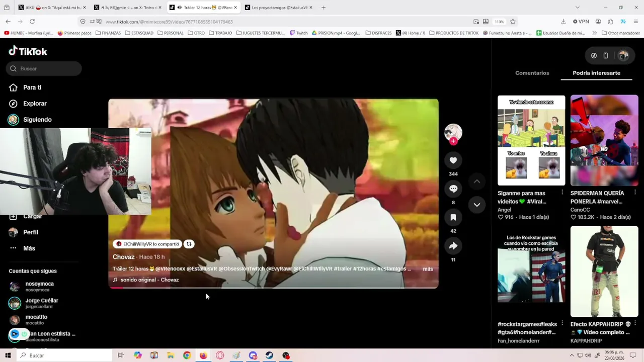Open the Twitch bookmark
644x362 pixels.
(299, 33)
